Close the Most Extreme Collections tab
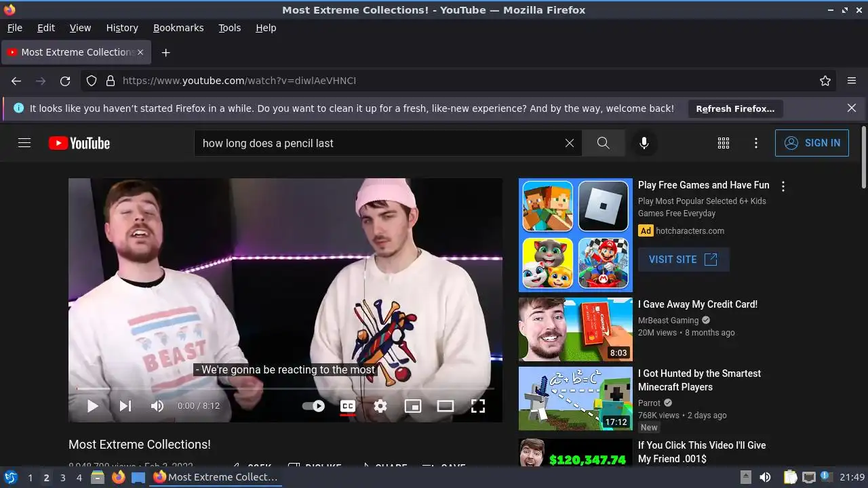 pyautogui.click(x=140, y=52)
